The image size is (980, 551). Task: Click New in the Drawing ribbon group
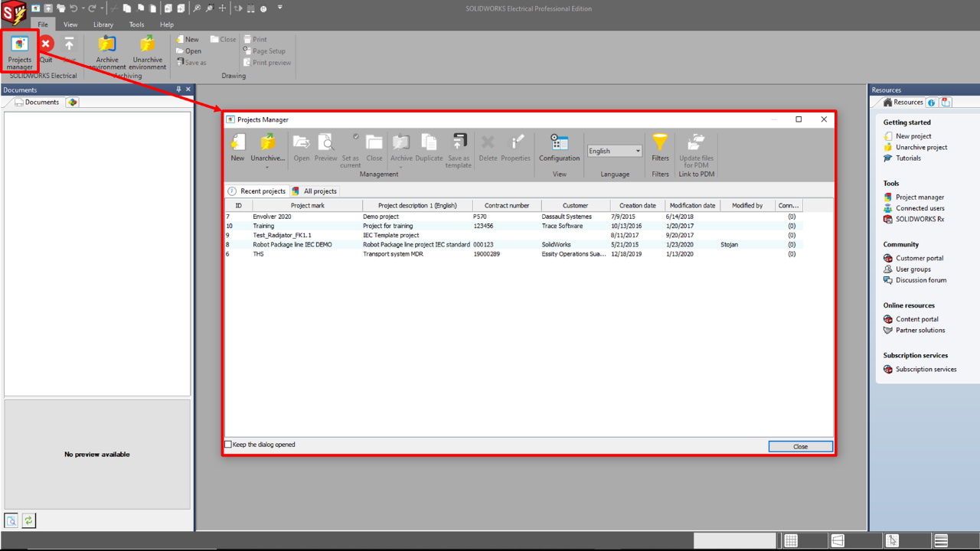click(x=188, y=39)
